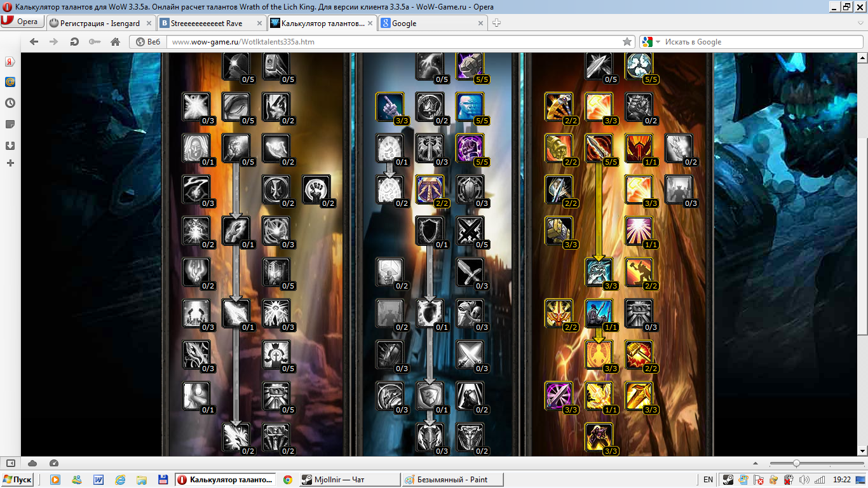
Task: Open Mjollnir — Чат taskbar window
Action: pos(349,480)
